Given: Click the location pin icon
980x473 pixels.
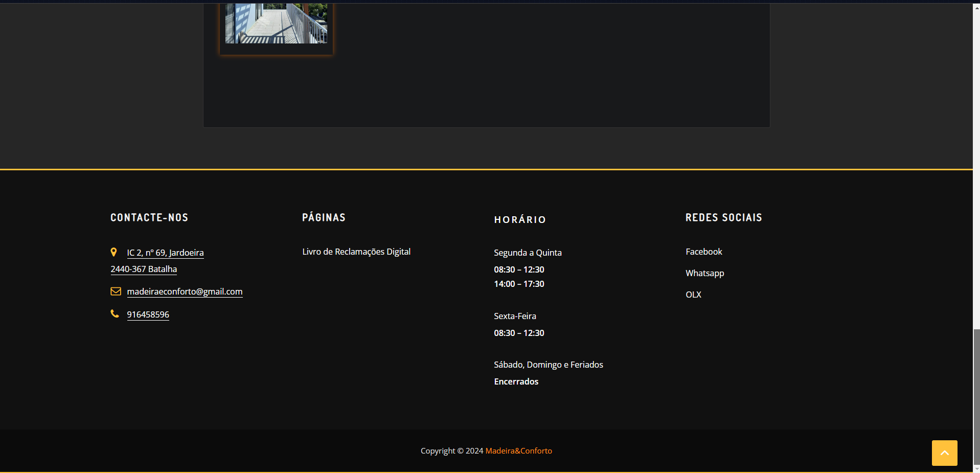Looking at the screenshot, I should coord(113,252).
